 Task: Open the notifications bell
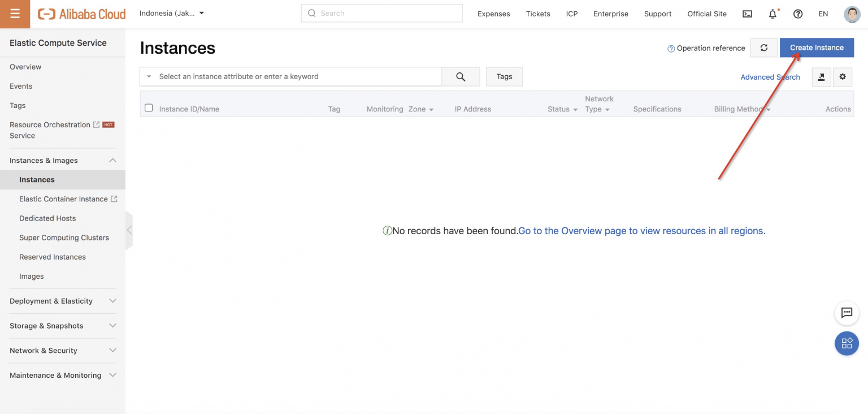click(772, 14)
